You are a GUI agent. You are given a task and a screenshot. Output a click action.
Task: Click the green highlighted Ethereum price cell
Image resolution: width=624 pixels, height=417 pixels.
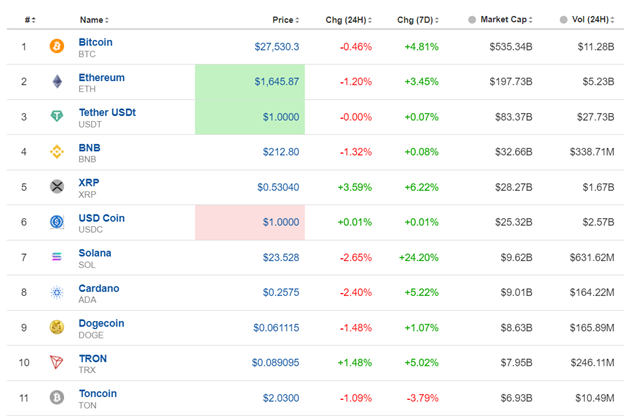(249, 81)
